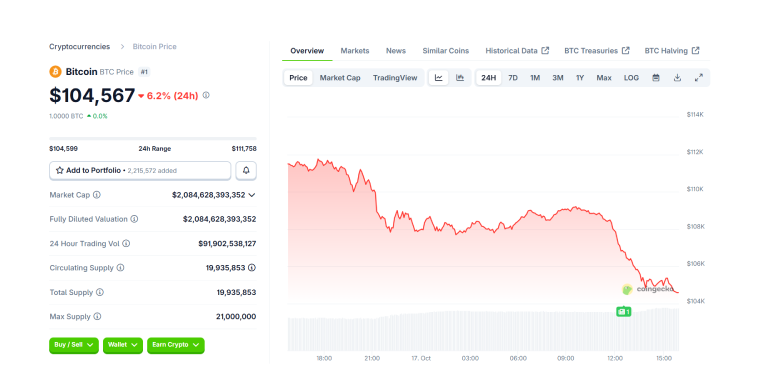
Task: Click trading volume value $91,902,538,127
Action: pos(227,244)
